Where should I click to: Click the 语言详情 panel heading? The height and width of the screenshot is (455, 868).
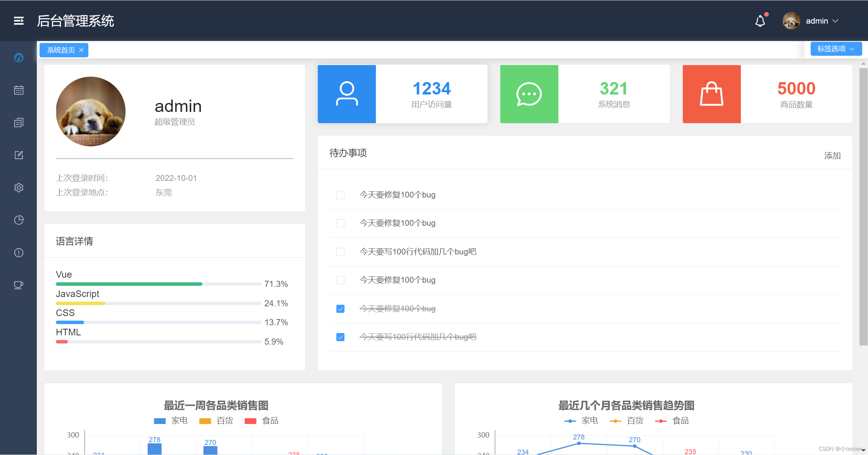74,241
